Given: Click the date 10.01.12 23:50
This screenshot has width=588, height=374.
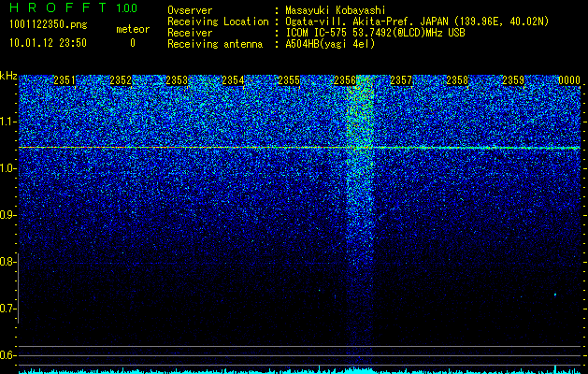Looking at the screenshot, I should pyautogui.click(x=48, y=43).
